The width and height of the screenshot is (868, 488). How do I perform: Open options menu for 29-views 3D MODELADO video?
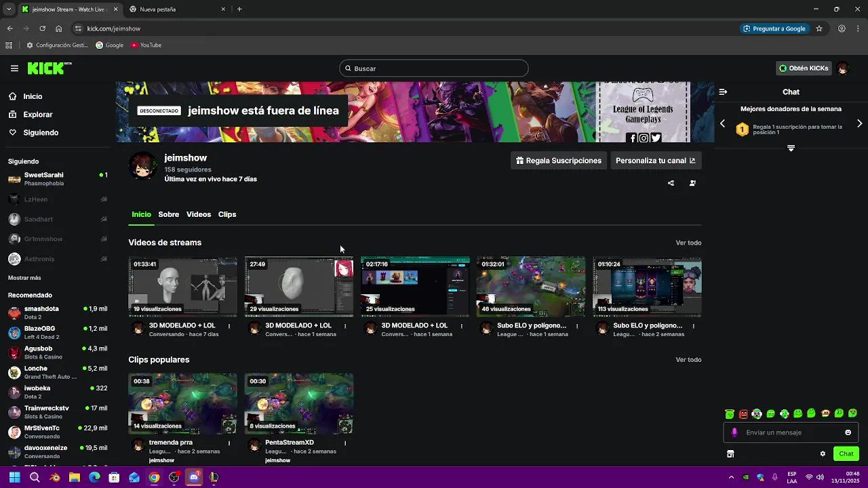pos(345,326)
